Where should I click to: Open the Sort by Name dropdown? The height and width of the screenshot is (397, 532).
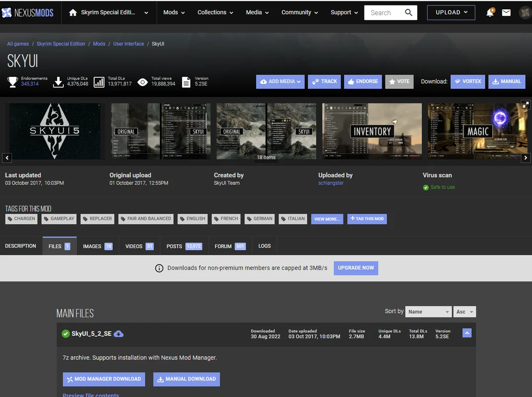(429, 312)
